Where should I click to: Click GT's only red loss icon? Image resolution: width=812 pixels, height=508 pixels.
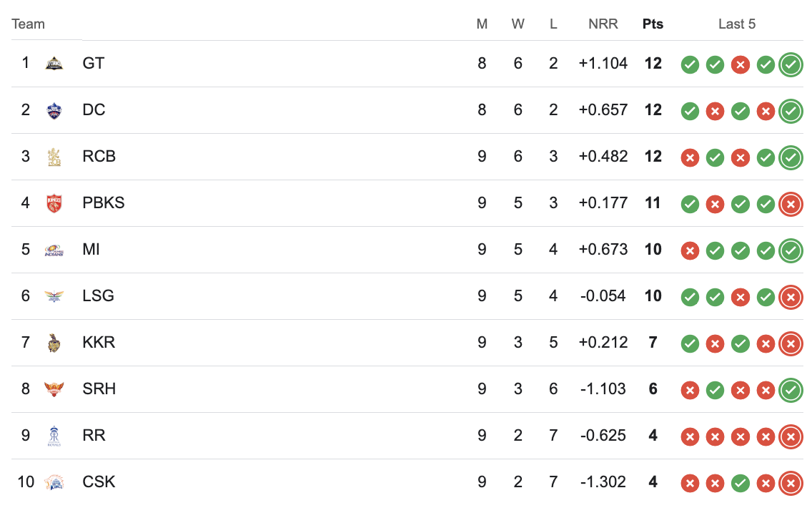741,65
